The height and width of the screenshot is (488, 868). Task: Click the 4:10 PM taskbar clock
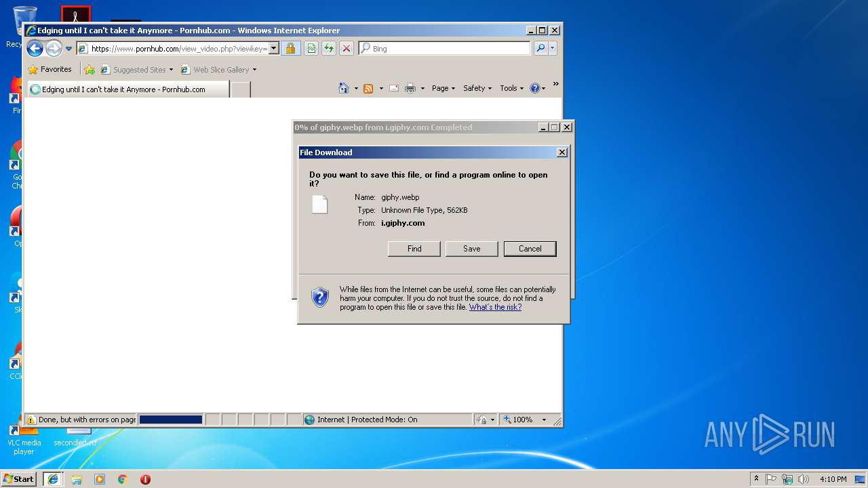[x=833, y=479]
